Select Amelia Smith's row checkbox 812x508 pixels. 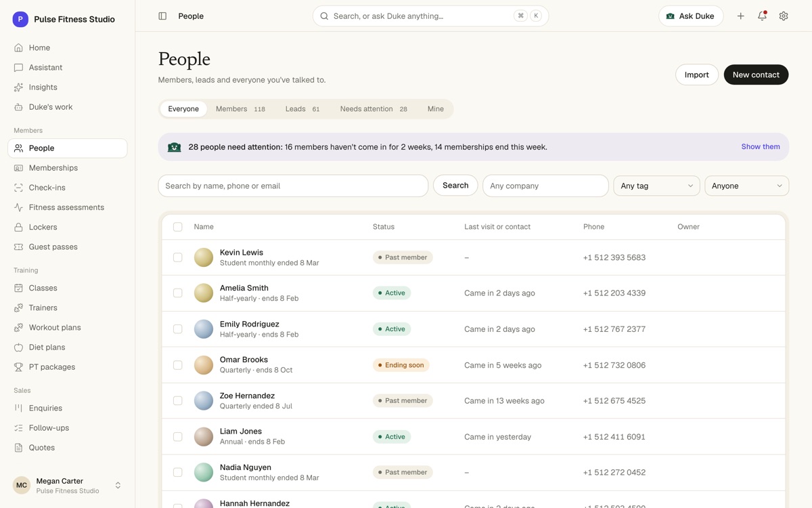pos(178,293)
